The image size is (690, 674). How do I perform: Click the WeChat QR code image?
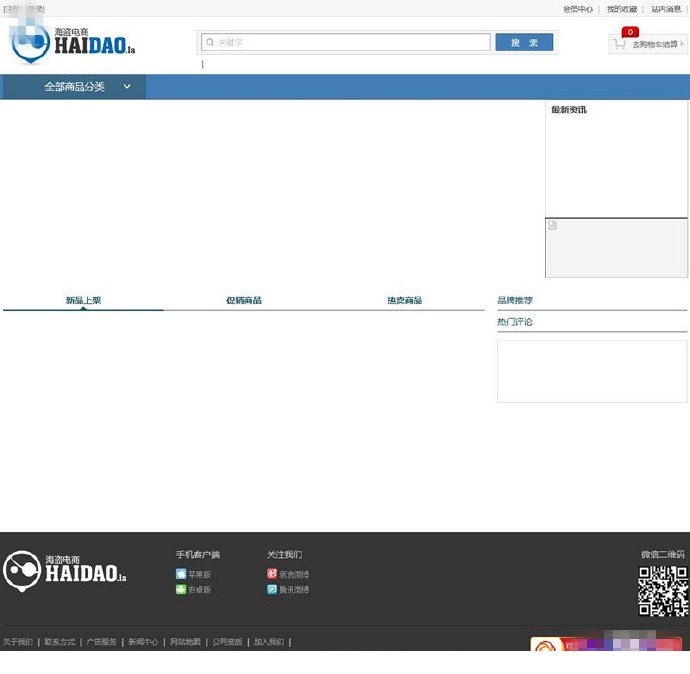[x=663, y=591]
